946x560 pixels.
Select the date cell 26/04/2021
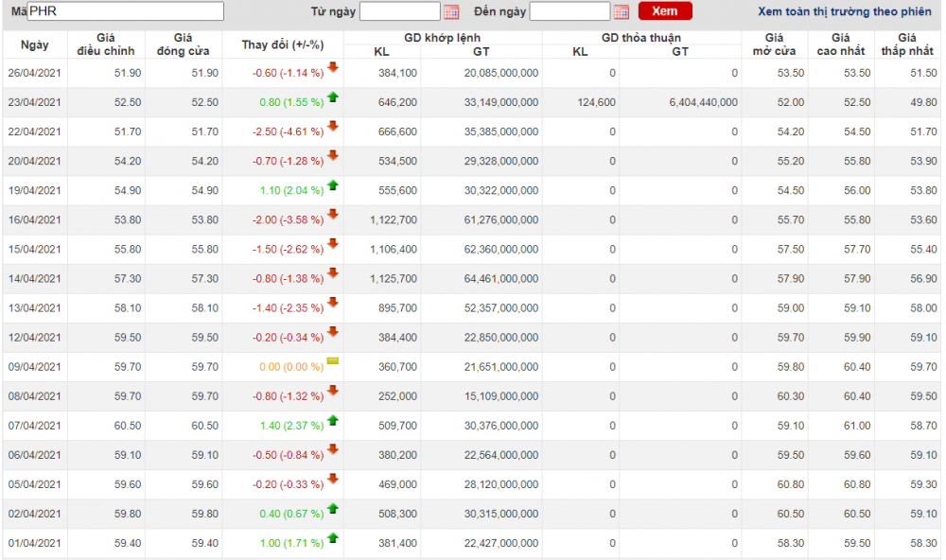click(x=34, y=73)
